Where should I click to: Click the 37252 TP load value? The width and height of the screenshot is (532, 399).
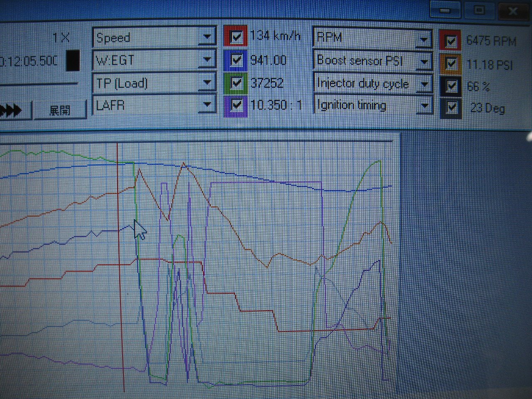pos(267,83)
